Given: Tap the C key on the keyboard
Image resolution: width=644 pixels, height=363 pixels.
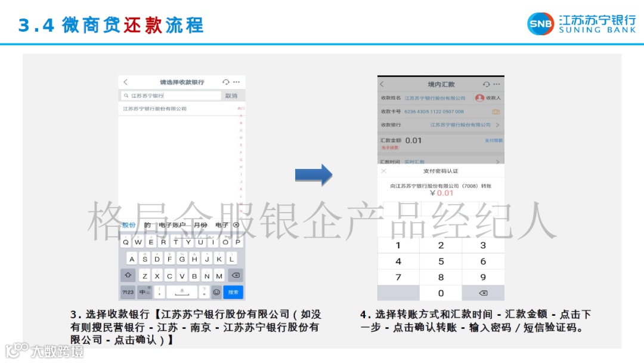Looking at the screenshot, I should (x=169, y=276).
